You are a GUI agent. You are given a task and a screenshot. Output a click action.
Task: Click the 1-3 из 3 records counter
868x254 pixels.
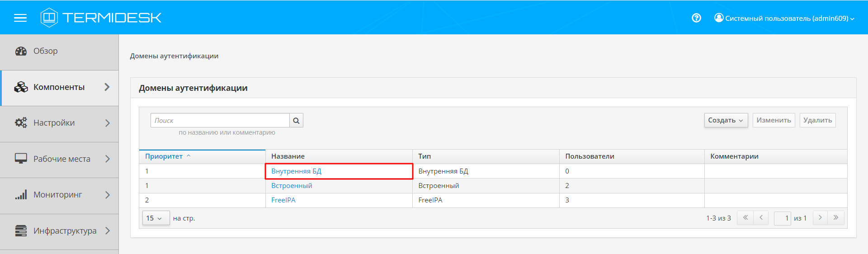[718, 218]
